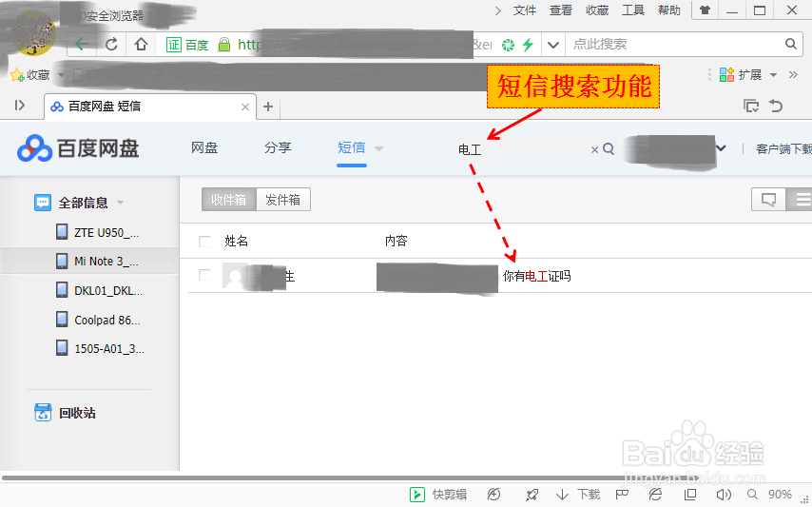The width and height of the screenshot is (812, 507).
Task: Click the 证 百度 site certificate badge
Action: (187, 45)
